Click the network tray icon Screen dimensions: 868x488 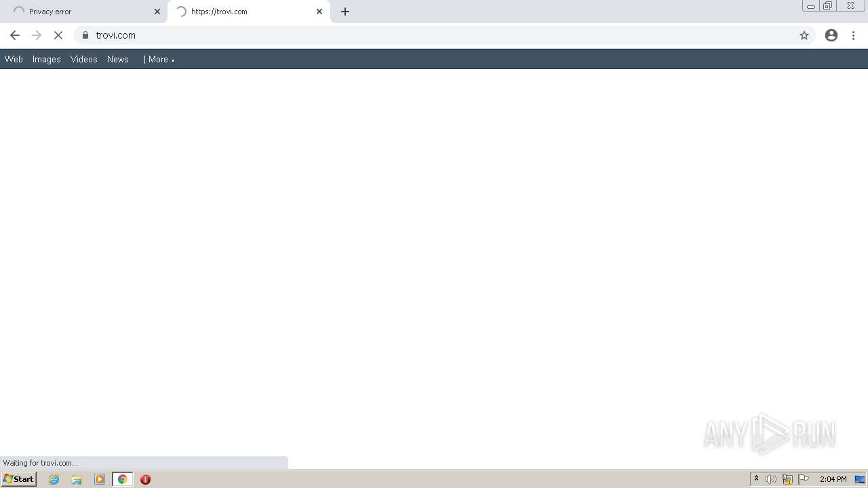pos(787,479)
